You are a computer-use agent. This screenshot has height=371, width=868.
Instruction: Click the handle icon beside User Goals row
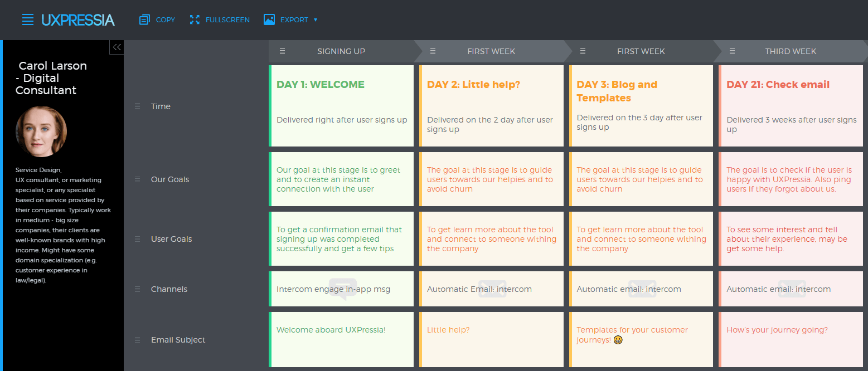pyautogui.click(x=138, y=239)
